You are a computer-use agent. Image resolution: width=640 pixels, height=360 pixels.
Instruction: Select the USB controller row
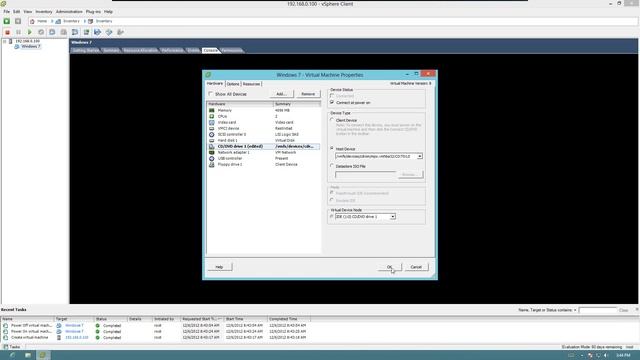point(263,158)
